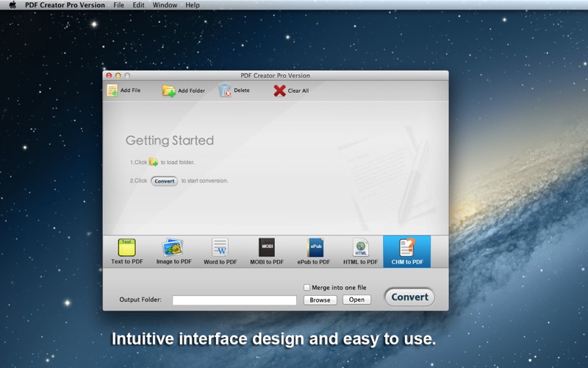Click the Browse button for output folder
Viewport: 588px width, 368px height.
point(320,300)
